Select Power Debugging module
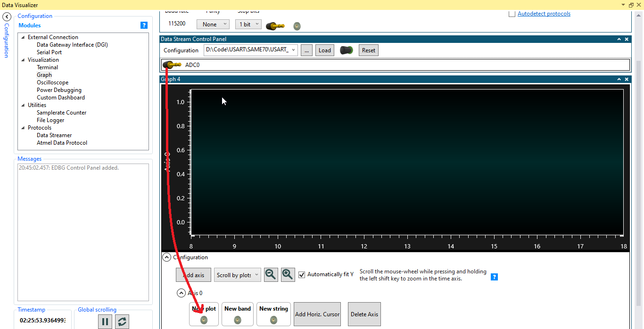Viewport: 644px width, 329px height. coord(59,90)
